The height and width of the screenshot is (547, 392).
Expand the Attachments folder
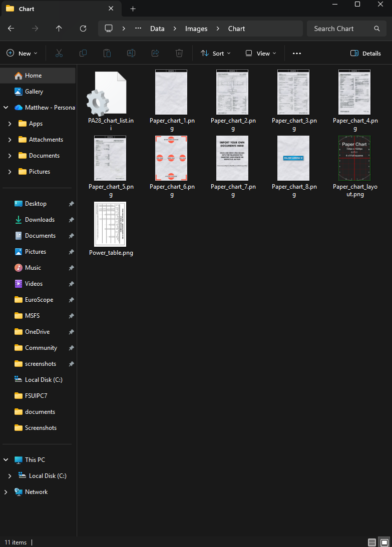click(x=10, y=140)
